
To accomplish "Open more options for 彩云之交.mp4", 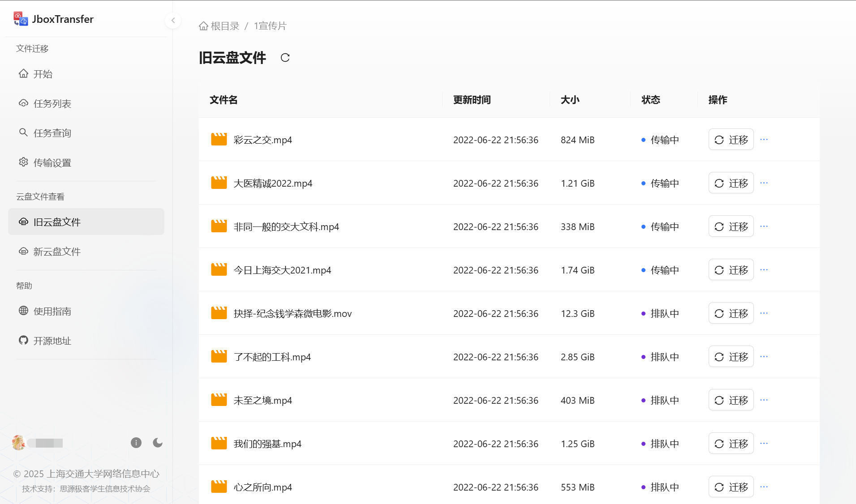I will click(764, 140).
